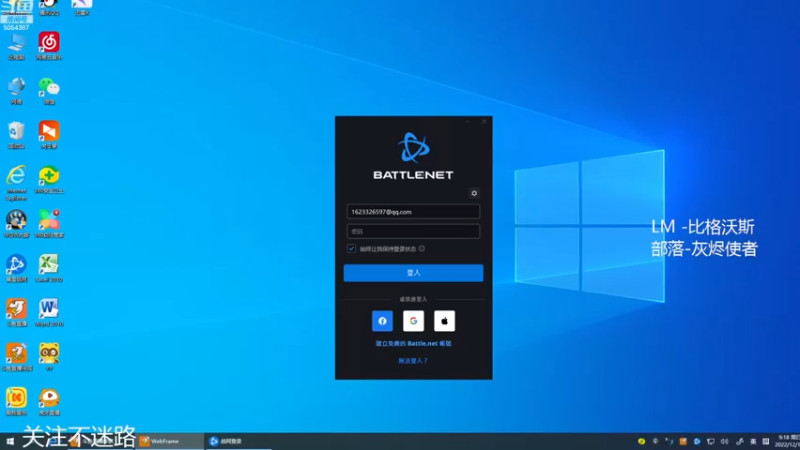Open the WOW paw-print desktop shortcut
This screenshot has height=450, width=800.
pos(16,224)
